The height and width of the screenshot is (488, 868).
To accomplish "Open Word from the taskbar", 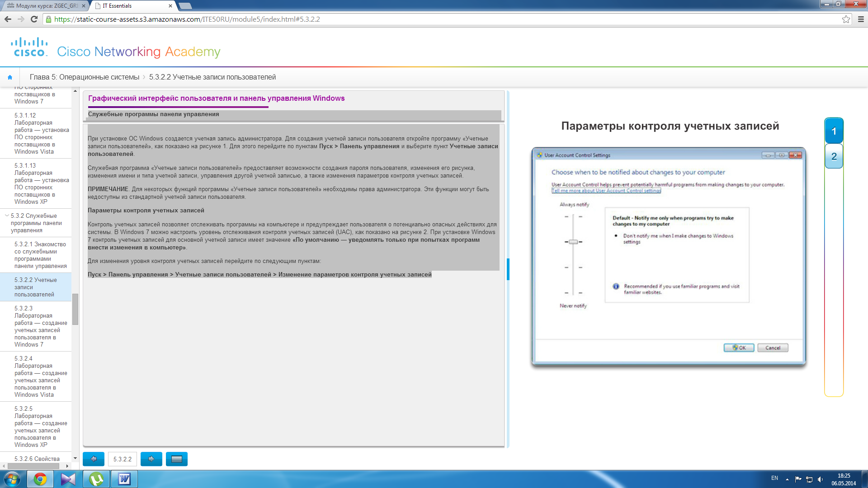I will pyautogui.click(x=124, y=479).
